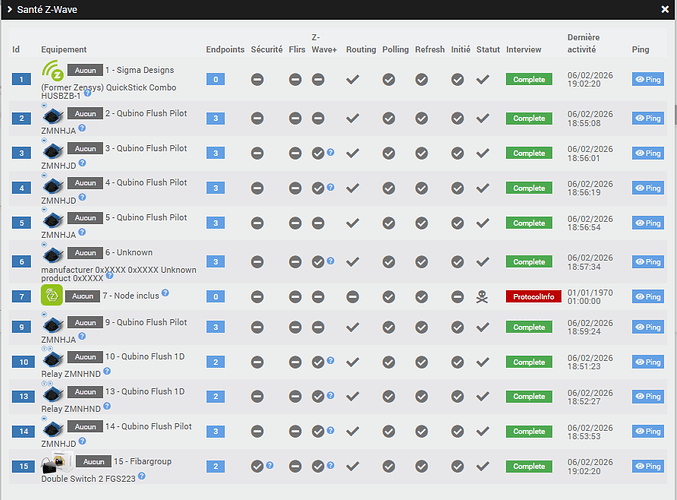This screenshot has width=677, height=500.
Task: Click the Fibaro Double Switch image in row 15
Action: [57, 463]
